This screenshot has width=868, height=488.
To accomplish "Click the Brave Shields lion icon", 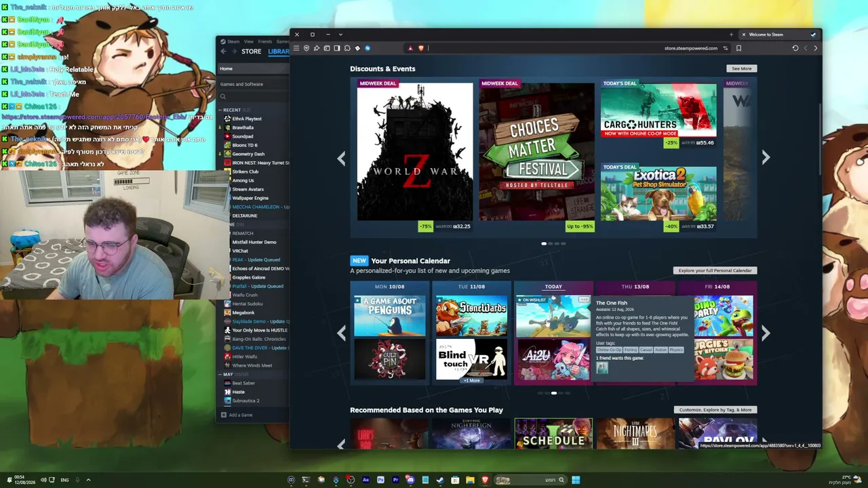I will pyautogui.click(x=420, y=48).
